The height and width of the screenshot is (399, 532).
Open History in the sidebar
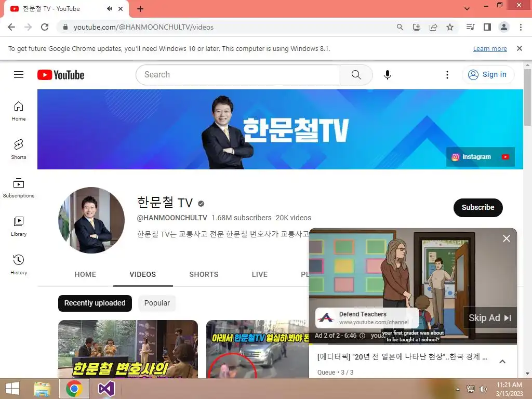click(x=19, y=264)
